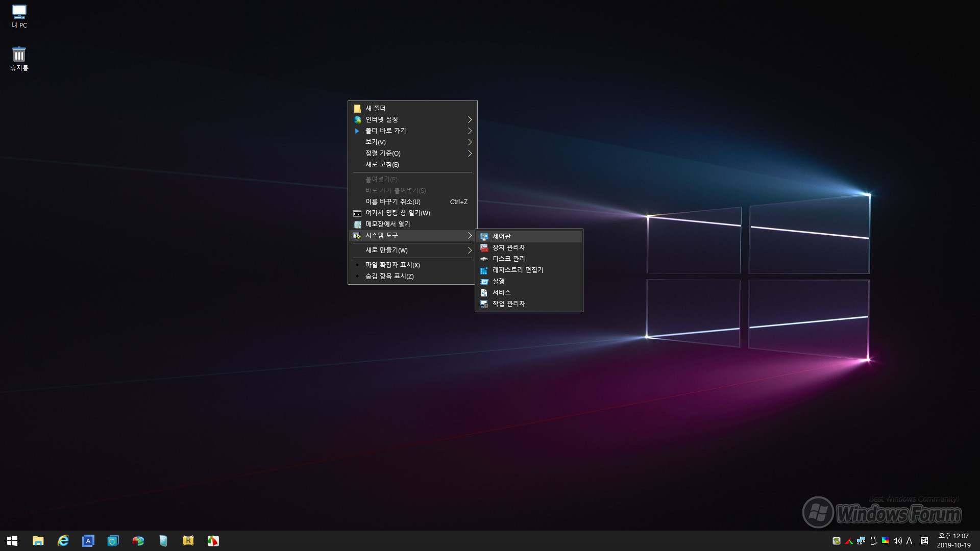Toggle 파일 확장자 표시(X) option
980x551 pixels.
click(412, 265)
